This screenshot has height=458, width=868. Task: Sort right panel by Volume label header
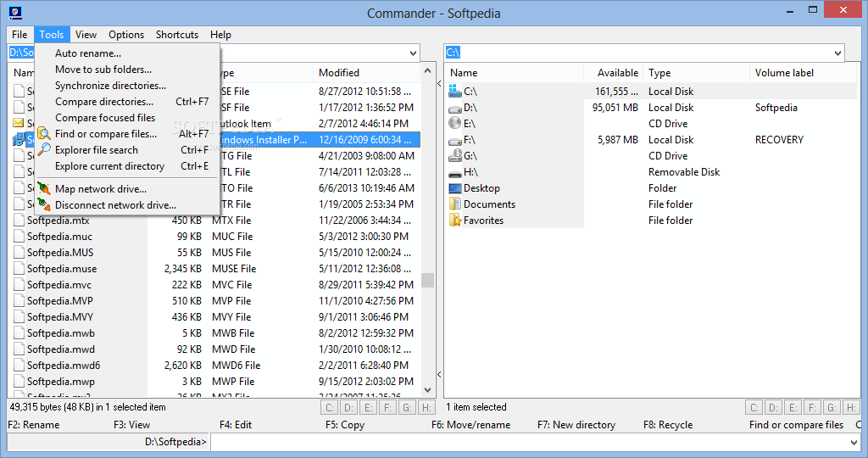point(803,73)
